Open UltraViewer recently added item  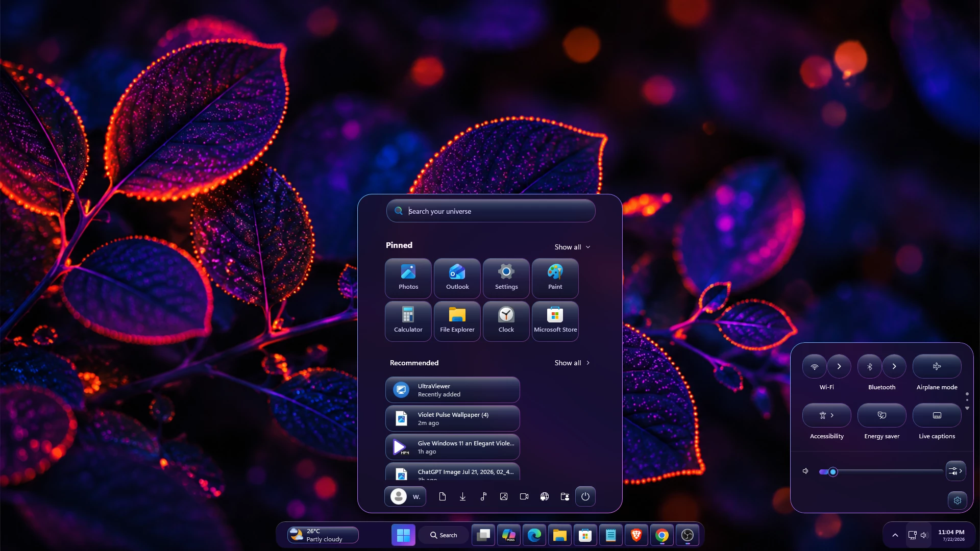(453, 390)
